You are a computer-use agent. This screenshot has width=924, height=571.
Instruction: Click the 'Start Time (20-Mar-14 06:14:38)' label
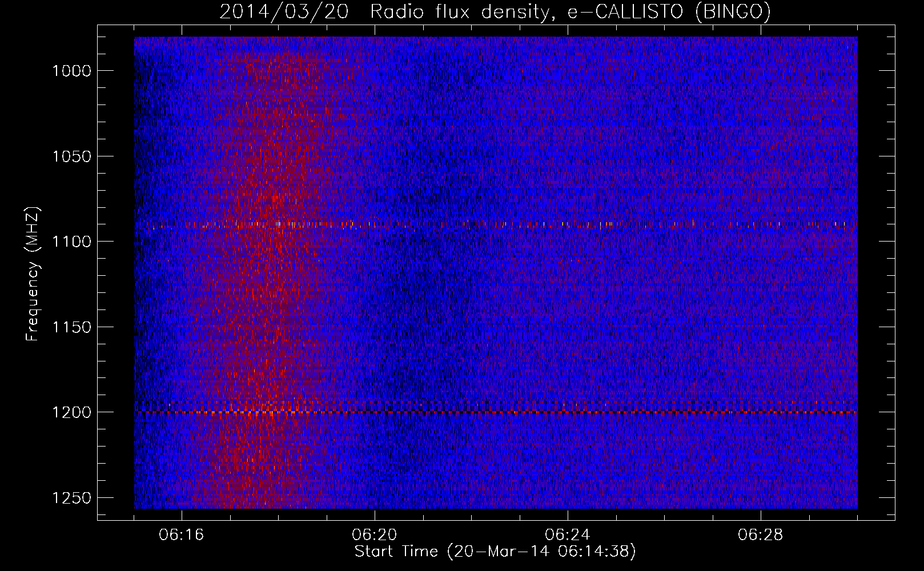click(495, 552)
